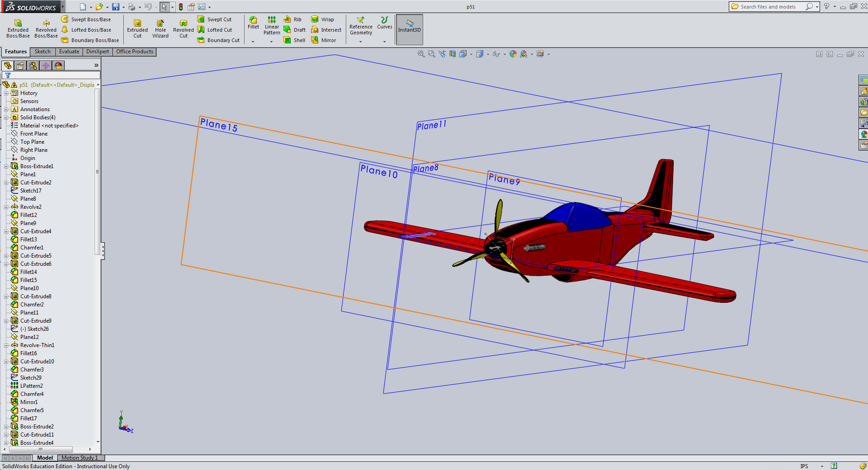Open the New document dropdown arrow
Viewport: 868px width, 470px height.
91,7
